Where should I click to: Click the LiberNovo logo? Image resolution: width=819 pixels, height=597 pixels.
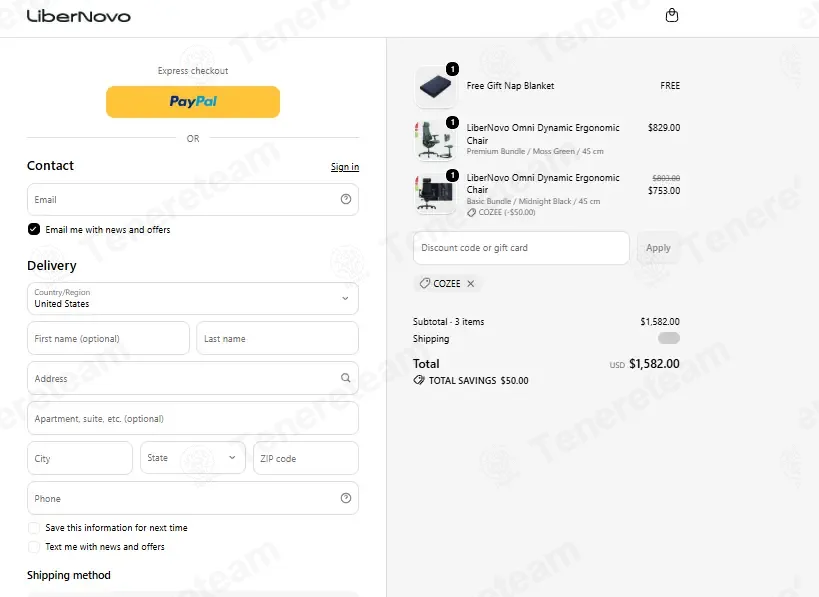[x=78, y=16]
